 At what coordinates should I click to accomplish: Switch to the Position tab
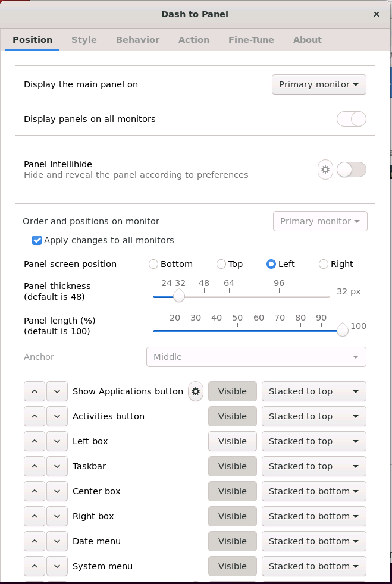(x=32, y=40)
